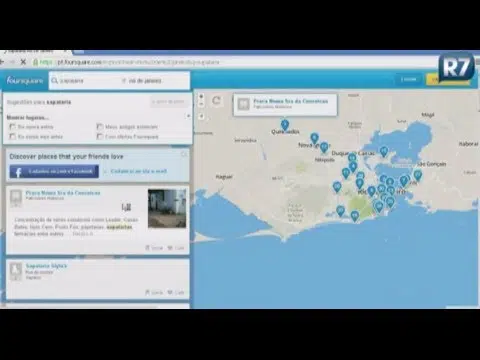480x360 pixels.
Task: Click the category icon of the first result
Action: click(16, 197)
